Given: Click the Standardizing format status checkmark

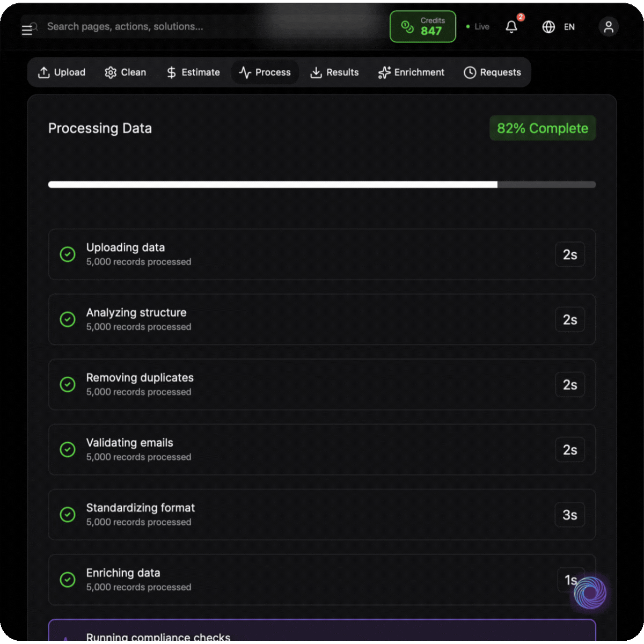Looking at the screenshot, I should pos(68,515).
